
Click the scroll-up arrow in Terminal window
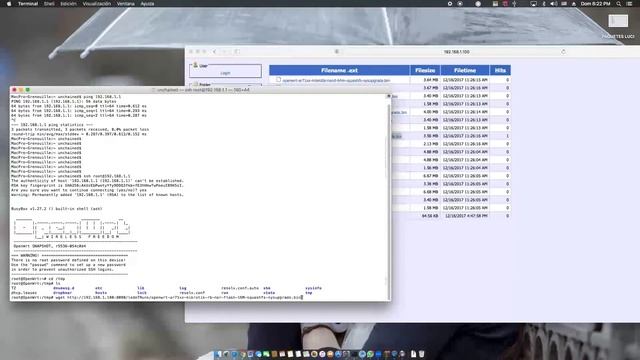388,96
